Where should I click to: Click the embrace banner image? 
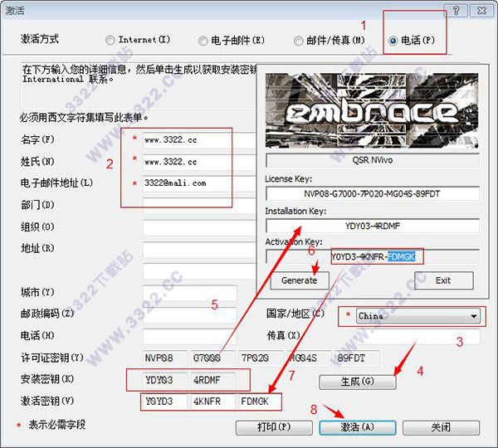[x=372, y=110]
